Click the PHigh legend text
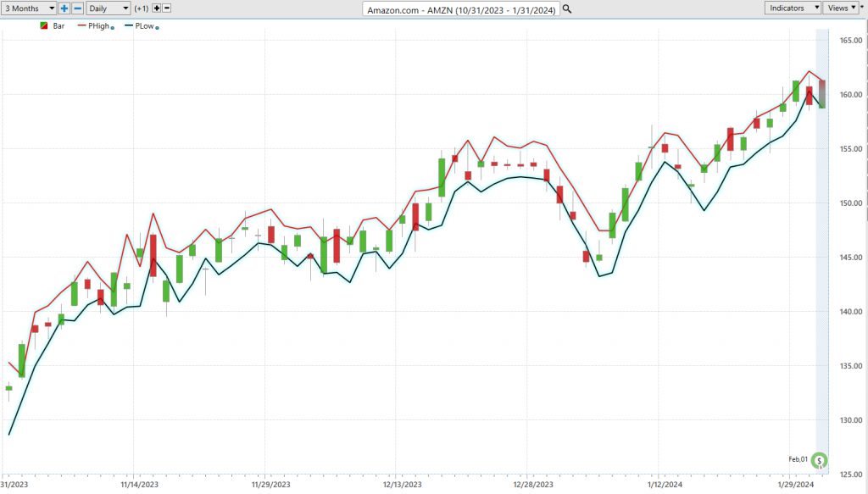 98,26
